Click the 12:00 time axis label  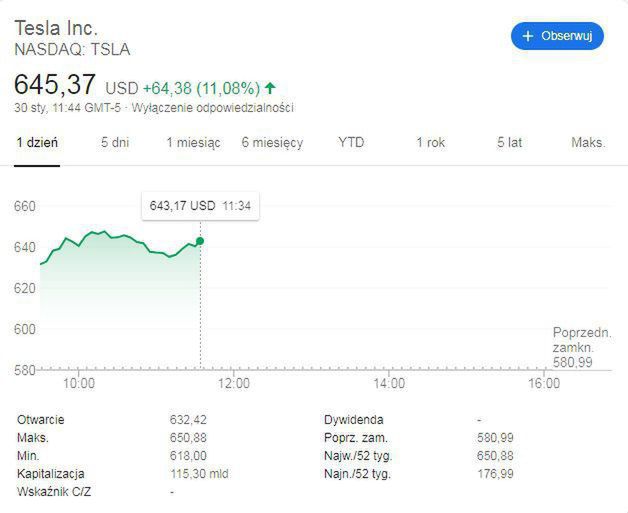pyautogui.click(x=234, y=384)
